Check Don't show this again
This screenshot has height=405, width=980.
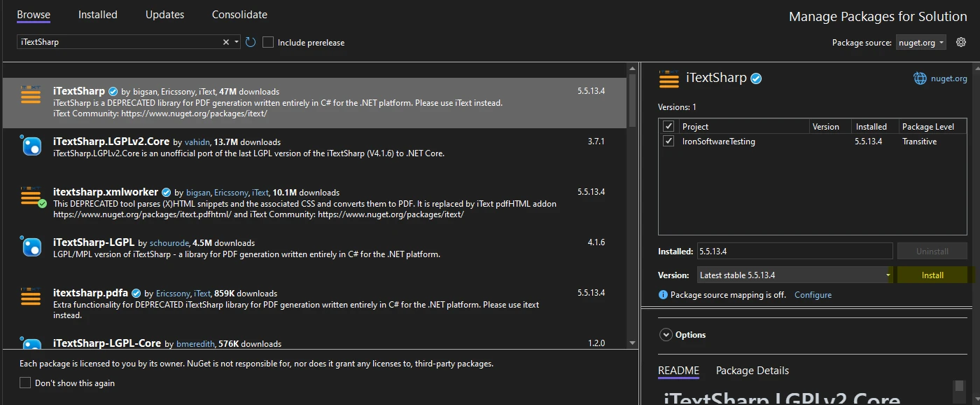pos(25,383)
